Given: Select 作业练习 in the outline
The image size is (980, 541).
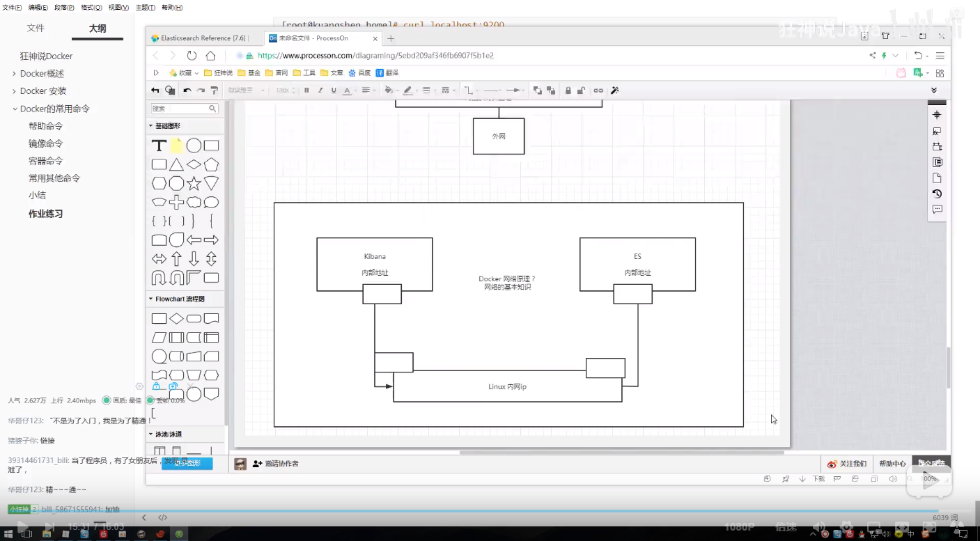Looking at the screenshot, I should click(46, 214).
